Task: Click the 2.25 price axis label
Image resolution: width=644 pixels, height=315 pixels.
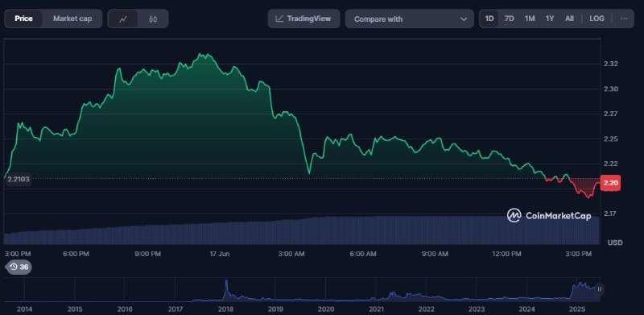Action: (x=612, y=139)
